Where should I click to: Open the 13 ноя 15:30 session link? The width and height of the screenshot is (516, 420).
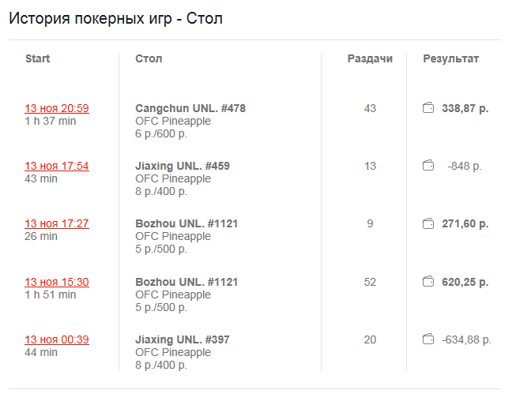[57, 282]
